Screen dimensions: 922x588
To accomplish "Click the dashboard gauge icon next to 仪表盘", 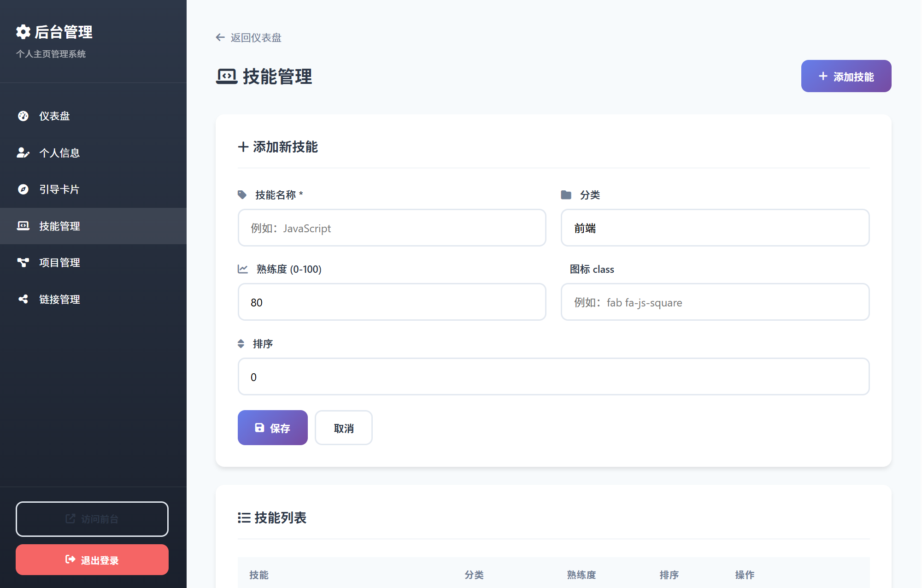I will coord(23,116).
